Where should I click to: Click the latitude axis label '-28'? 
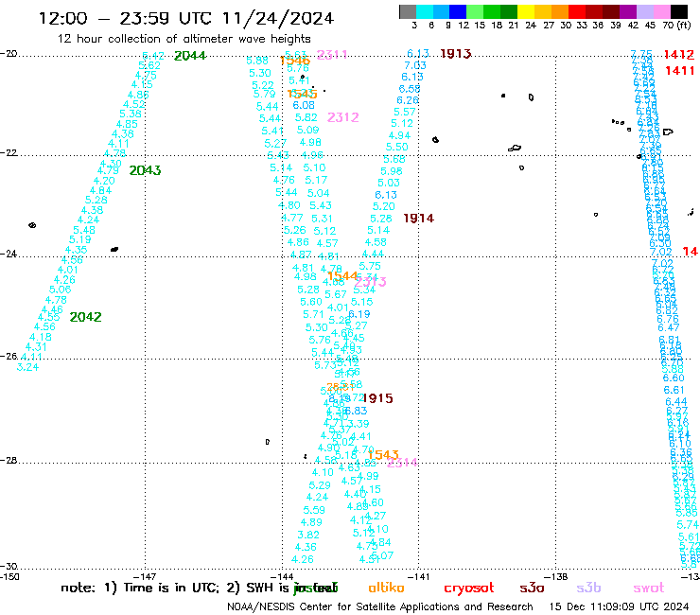point(9,460)
